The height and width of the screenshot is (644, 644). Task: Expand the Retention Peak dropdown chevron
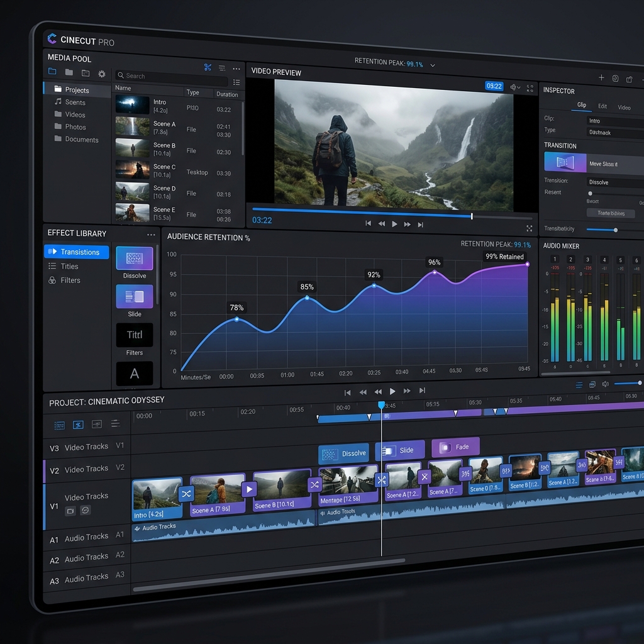click(433, 65)
